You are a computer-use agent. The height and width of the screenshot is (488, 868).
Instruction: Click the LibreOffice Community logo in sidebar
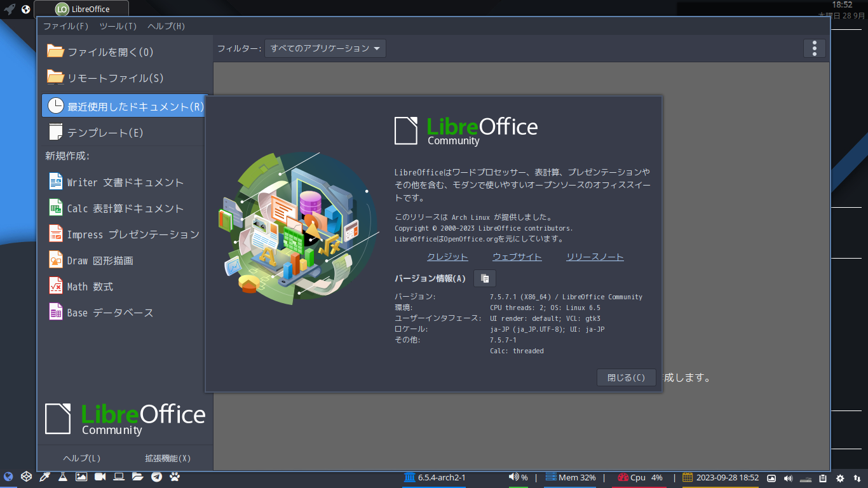pos(125,419)
